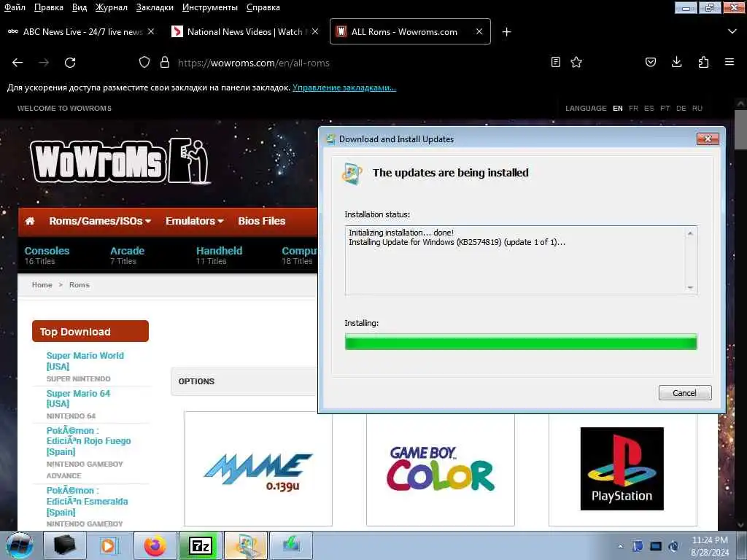The height and width of the screenshot is (560, 747).
Task: Switch language to FR
Action: [x=633, y=108]
